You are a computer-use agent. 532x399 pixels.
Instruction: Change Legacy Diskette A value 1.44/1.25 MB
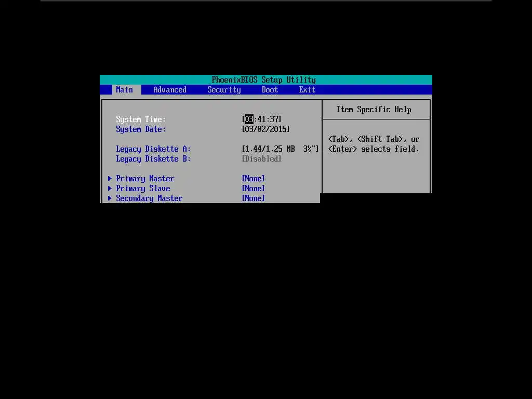[x=280, y=149]
